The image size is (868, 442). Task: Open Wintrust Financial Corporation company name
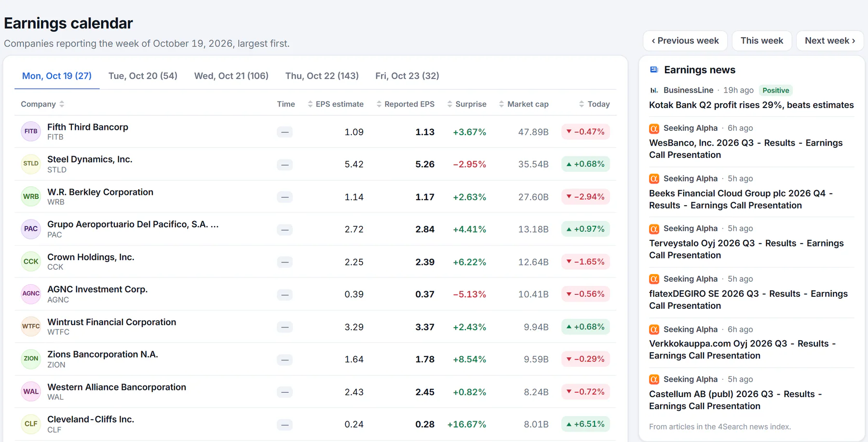coord(112,322)
